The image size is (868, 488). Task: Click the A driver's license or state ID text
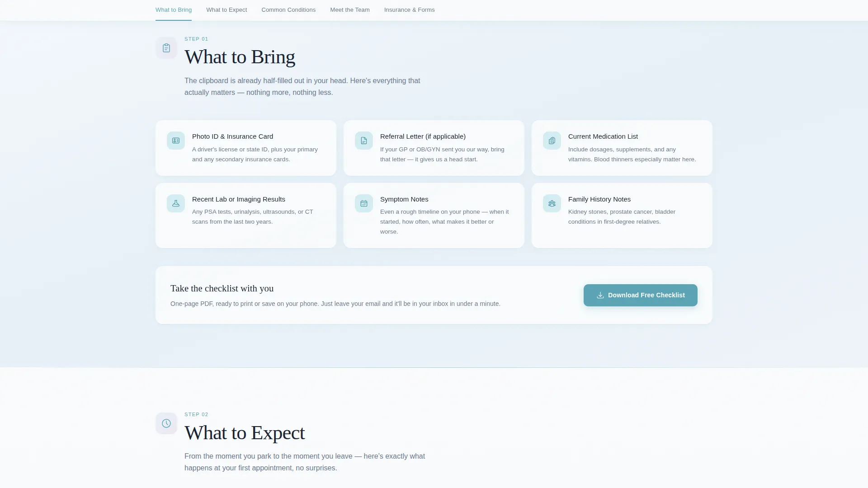click(x=255, y=155)
